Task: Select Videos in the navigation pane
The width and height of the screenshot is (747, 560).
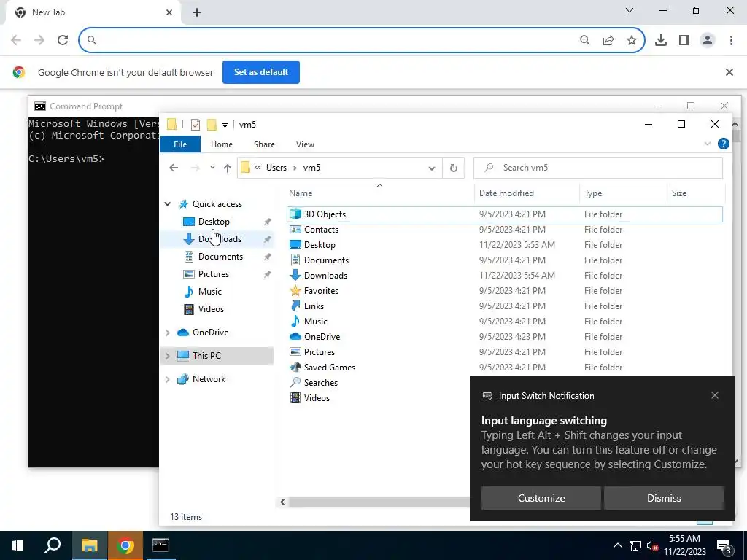Action: (211, 309)
